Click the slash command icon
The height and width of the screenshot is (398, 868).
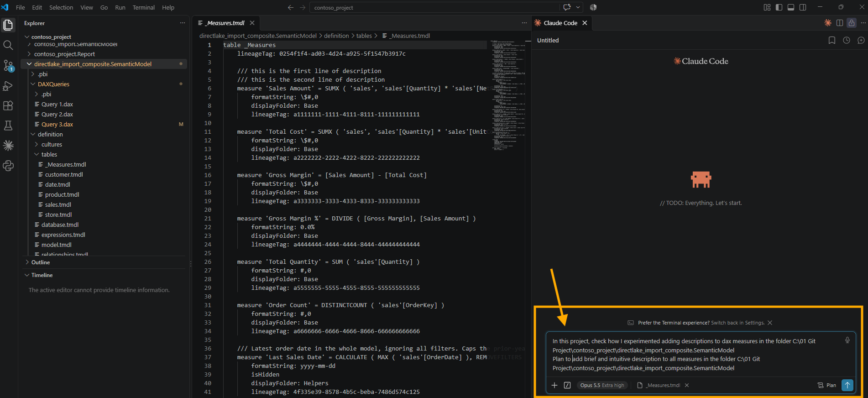coord(567,385)
